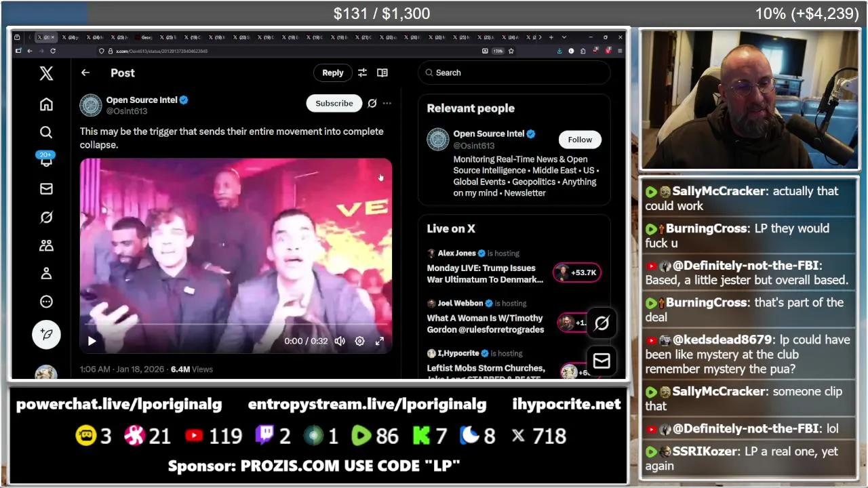This screenshot has height=488, width=868.
Task: Bookmark this page with the star
Action: (x=511, y=51)
